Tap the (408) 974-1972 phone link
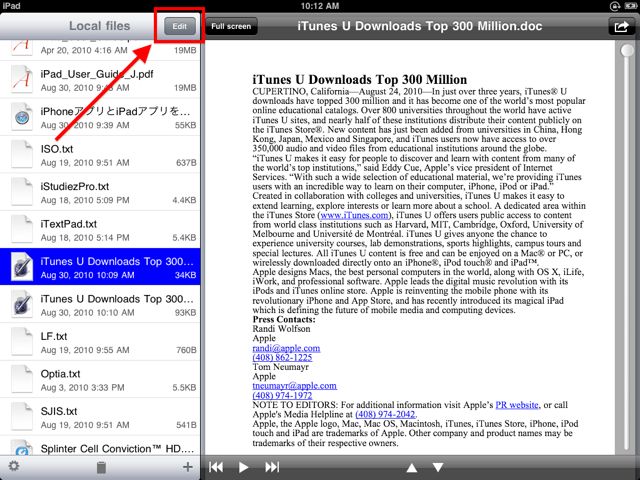The width and height of the screenshot is (640, 480). pyautogui.click(x=282, y=396)
